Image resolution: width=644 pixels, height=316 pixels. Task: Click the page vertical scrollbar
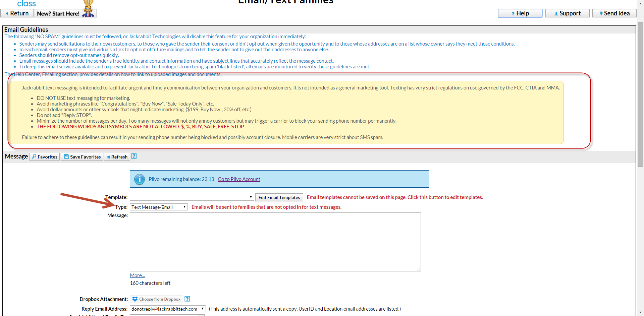pos(640,95)
